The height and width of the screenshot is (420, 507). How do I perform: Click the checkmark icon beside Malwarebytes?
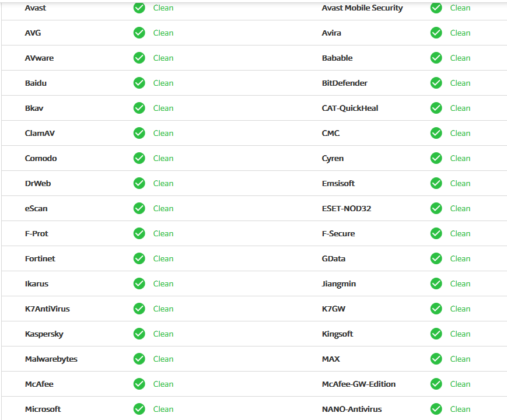tap(139, 359)
